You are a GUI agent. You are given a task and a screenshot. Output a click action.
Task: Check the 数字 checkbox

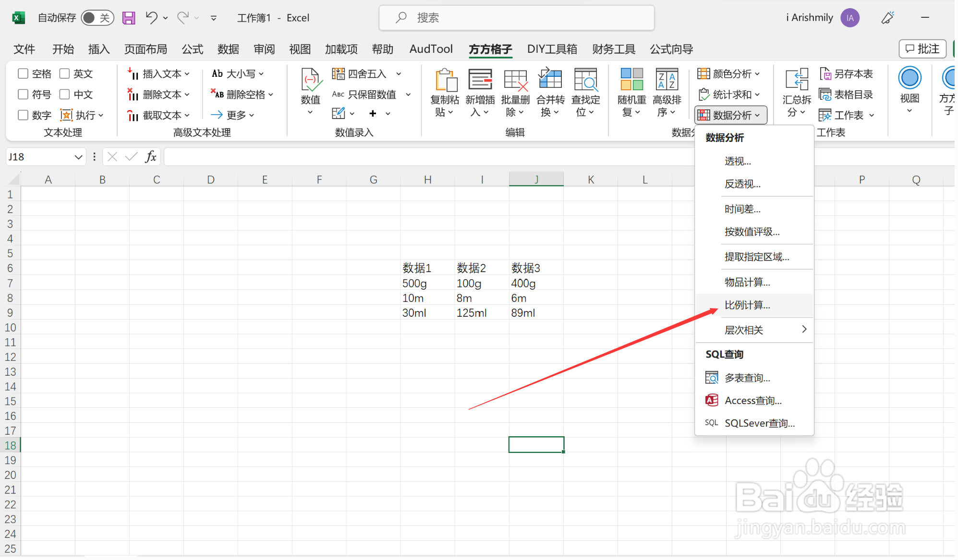click(x=23, y=115)
